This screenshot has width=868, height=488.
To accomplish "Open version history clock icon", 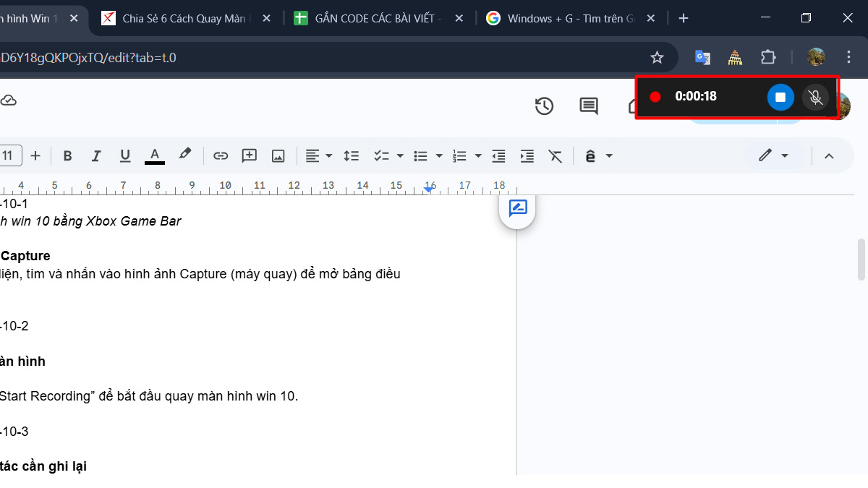I will click(x=544, y=106).
